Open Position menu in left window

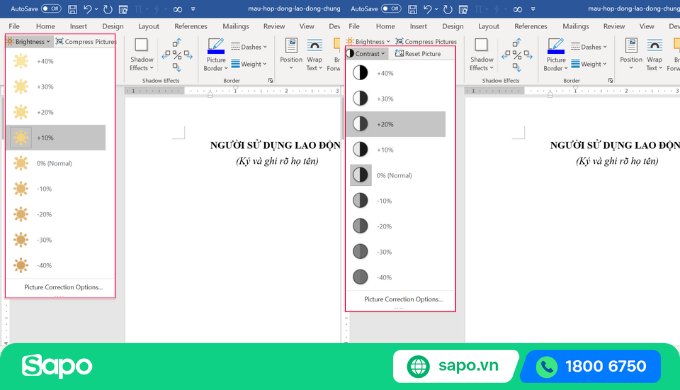coord(291,55)
